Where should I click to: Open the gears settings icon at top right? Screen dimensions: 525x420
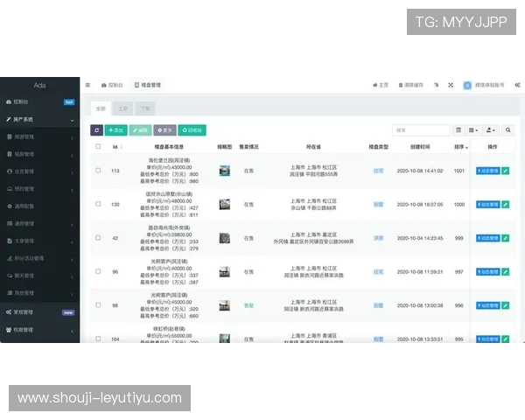517,85
